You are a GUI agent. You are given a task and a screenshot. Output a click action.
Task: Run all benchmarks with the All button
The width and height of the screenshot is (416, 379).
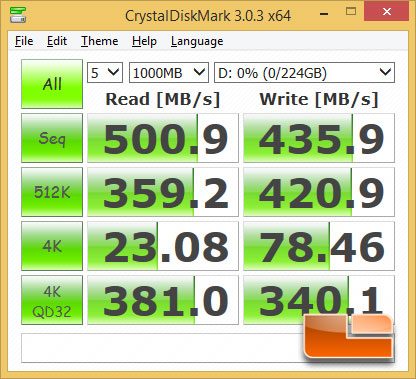[52, 84]
